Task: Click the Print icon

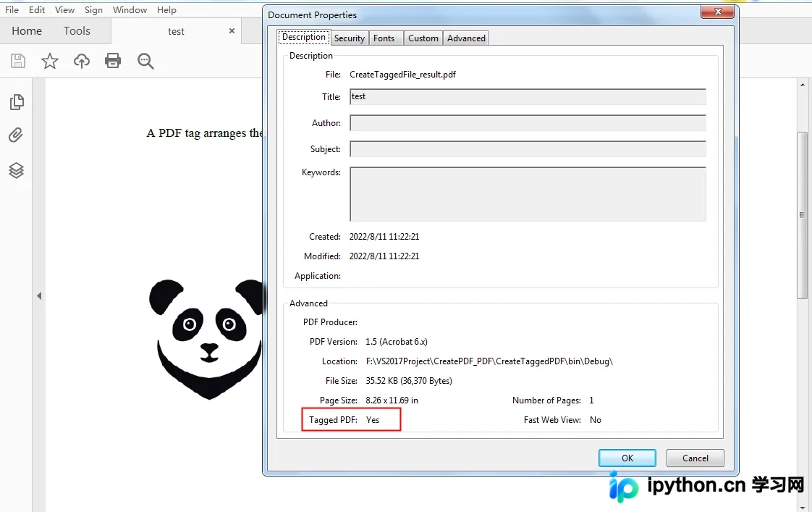Action: [x=113, y=61]
